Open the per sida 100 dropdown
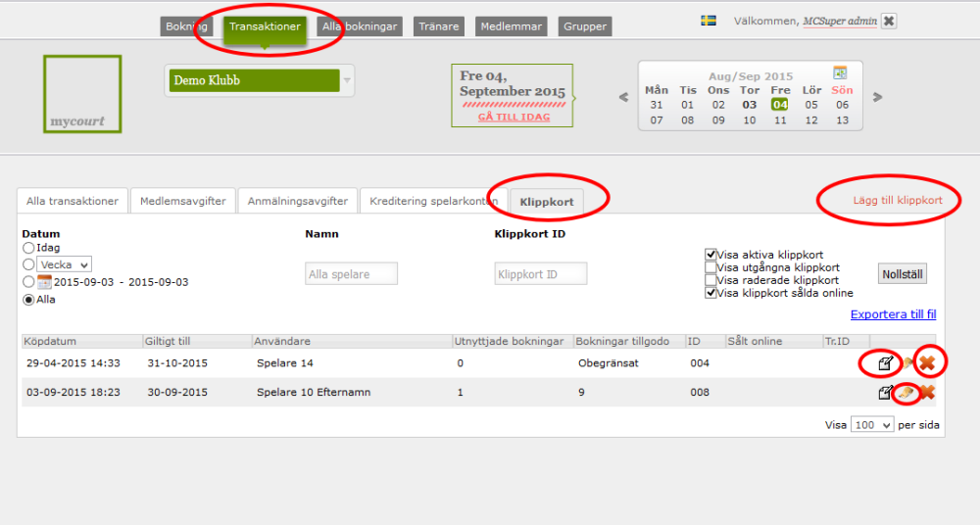980x525 pixels. click(x=872, y=425)
